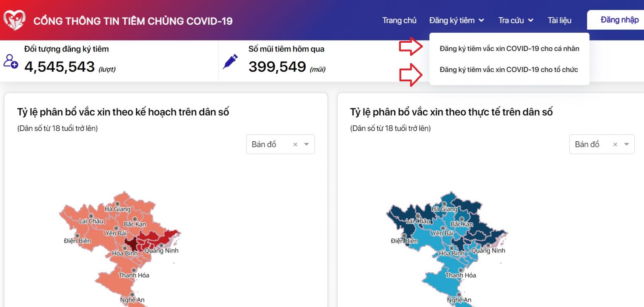The height and width of the screenshot is (307, 644).
Task: Select vaccine registration for cá nhân
Action: [509, 49]
